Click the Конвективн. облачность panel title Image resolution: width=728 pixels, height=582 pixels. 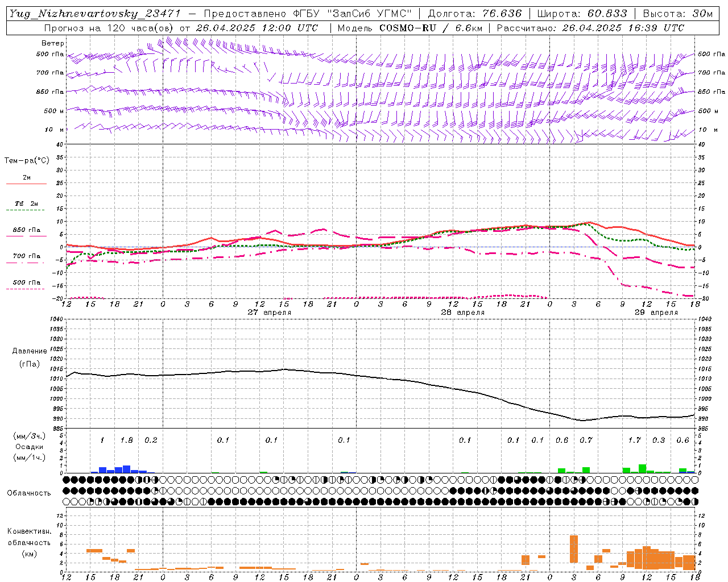coord(29,537)
